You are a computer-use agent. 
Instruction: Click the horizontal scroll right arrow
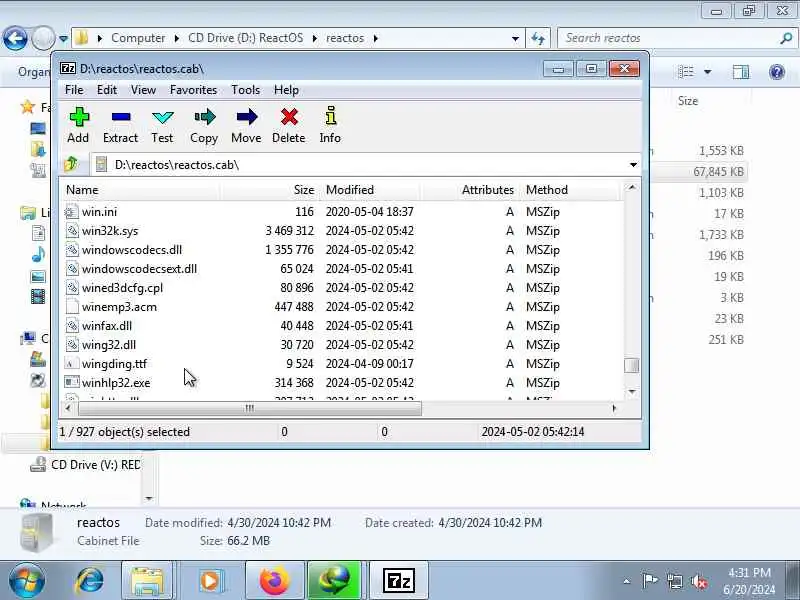point(614,408)
